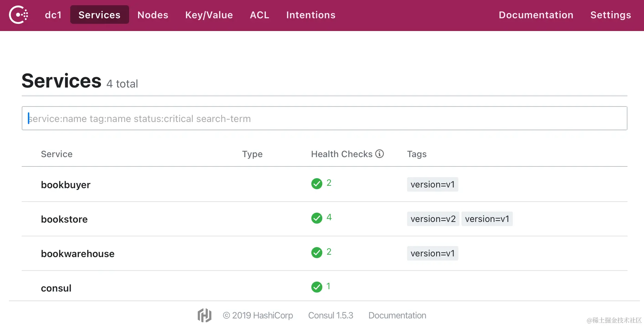
Task: Select the consul service row
Action: pyautogui.click(x=56, y=288)
